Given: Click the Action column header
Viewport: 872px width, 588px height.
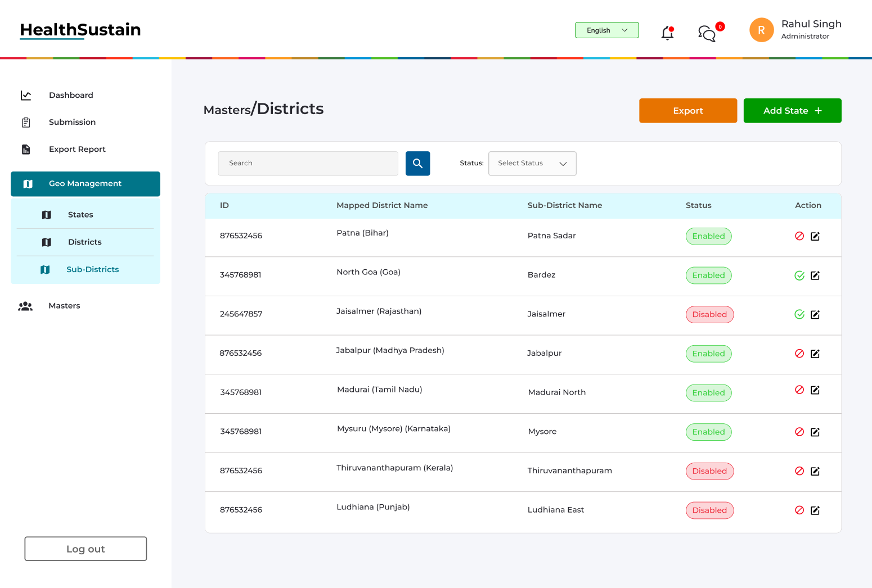Looking at the screenshot, I should [808, 206].
